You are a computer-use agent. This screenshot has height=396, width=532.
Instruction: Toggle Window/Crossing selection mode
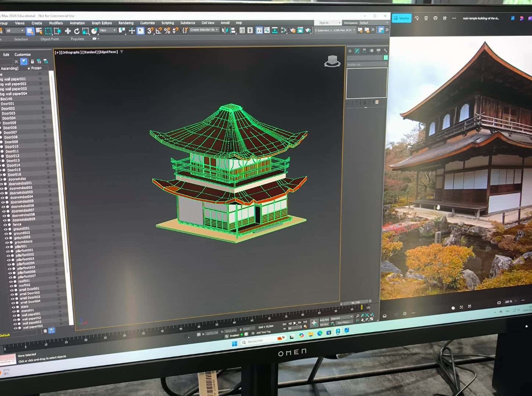pos(57,31)
